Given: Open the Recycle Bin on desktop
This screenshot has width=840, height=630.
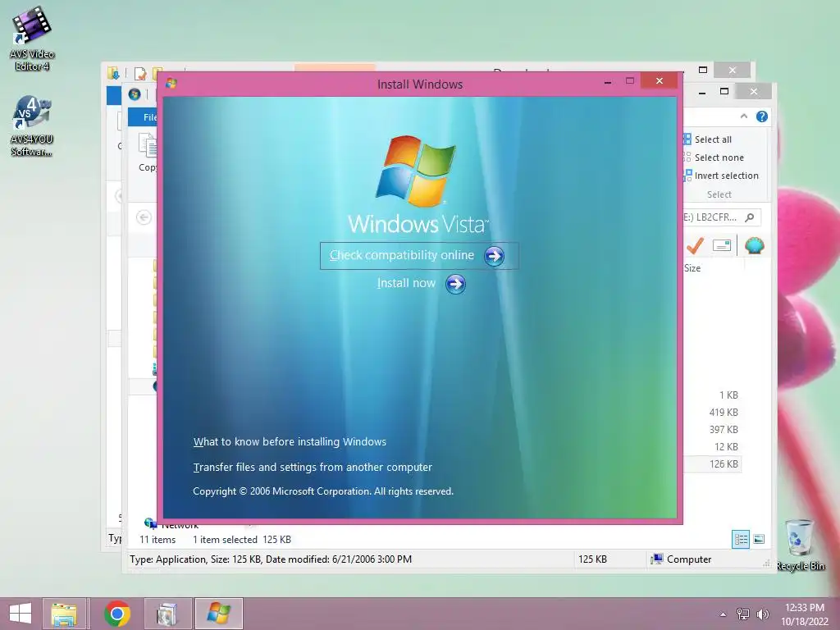Looking at the screenshot, I should 801,545.
